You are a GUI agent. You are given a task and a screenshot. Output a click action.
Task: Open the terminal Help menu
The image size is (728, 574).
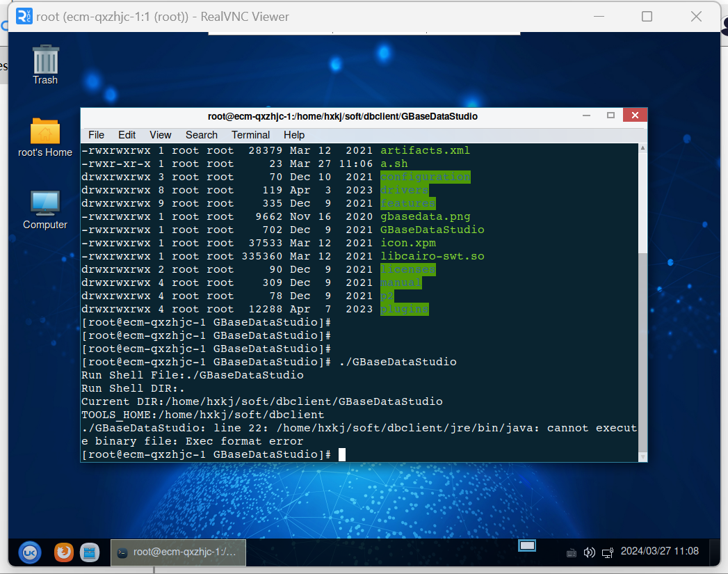[x=294, y=135]
